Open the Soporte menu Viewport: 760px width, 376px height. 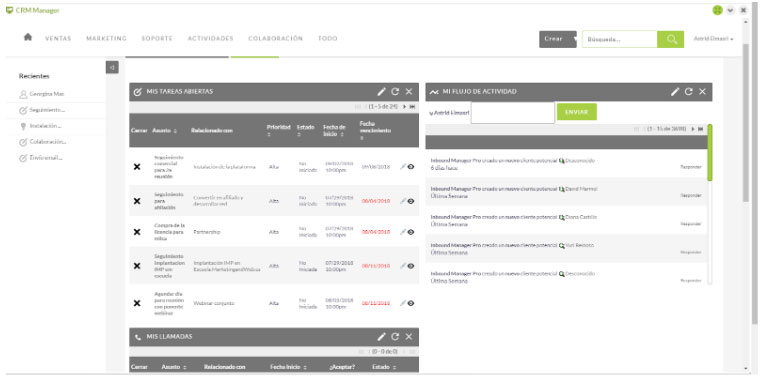(157, 38)
